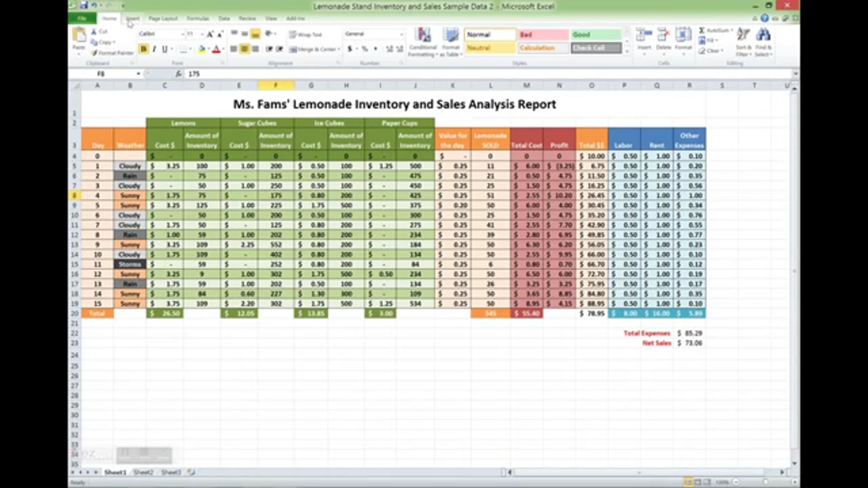Toggle Bottom Align button
Image resolution: width=868 pixels, height=488 pixels.
pyautogui.click(x=255, y=34)
